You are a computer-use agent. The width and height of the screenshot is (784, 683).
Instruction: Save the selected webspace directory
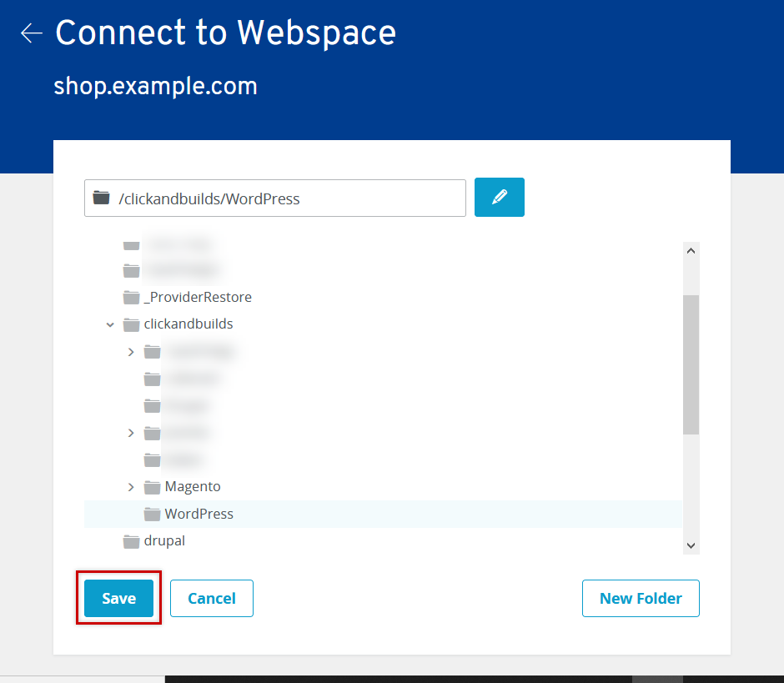118,598
